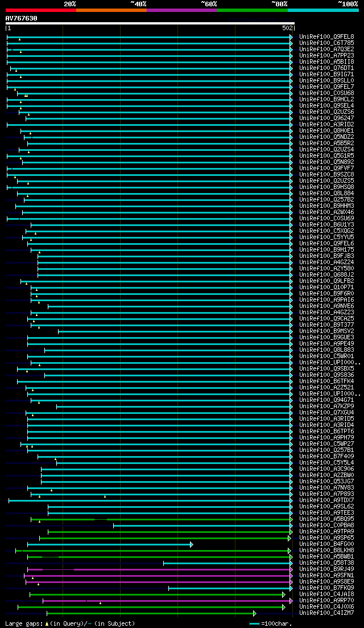Select the AV767630 query label
364x628 pixels.
coord(21,18)
